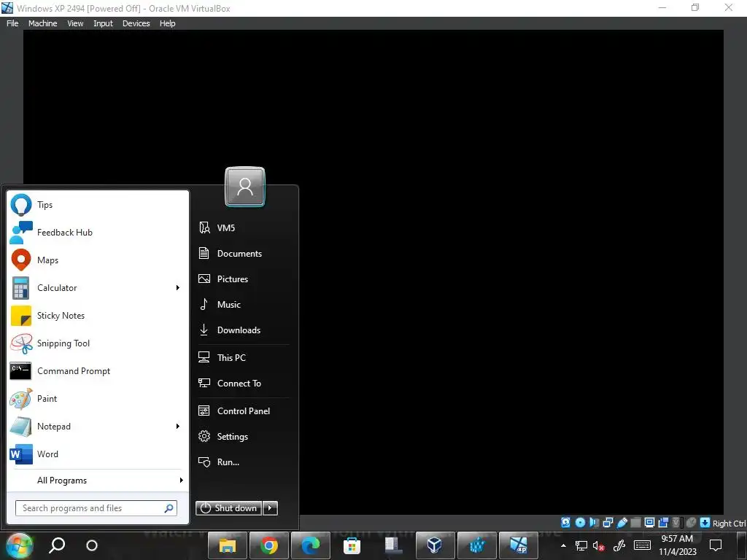Open the touch keyboard from the system tray
The width and height of the screenshot is (747, 560).
642,545
